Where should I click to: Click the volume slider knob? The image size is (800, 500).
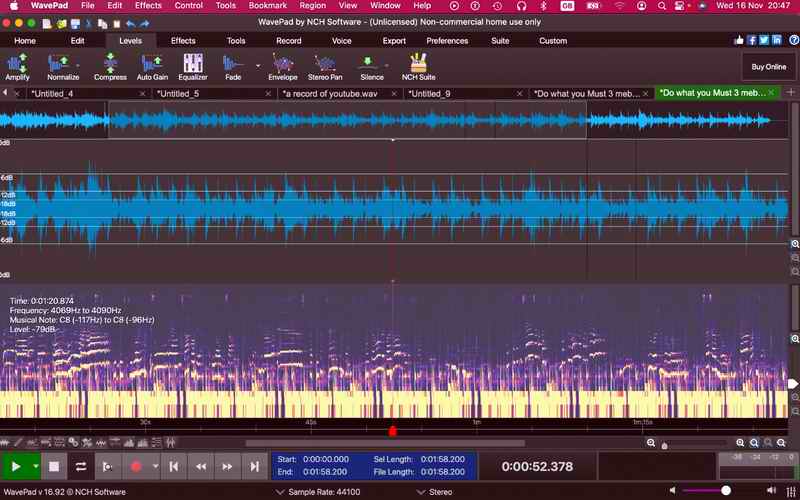click(x=726, y=490)
